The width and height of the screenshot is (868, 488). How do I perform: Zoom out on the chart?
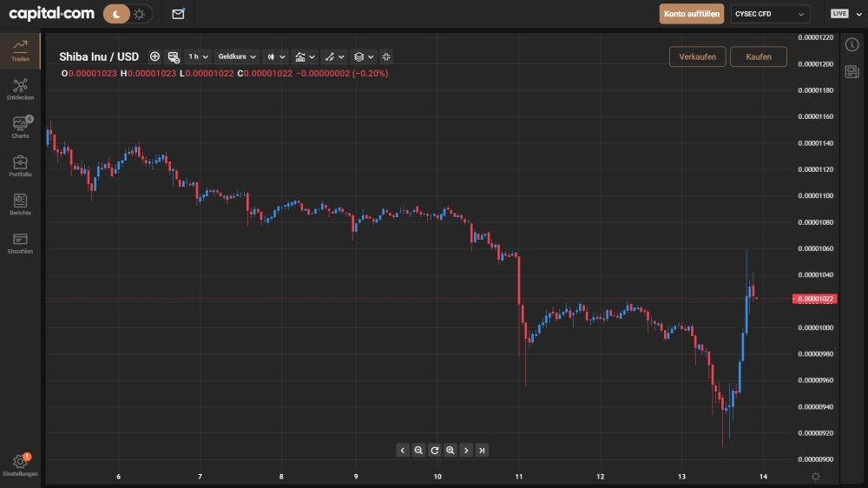418,450
